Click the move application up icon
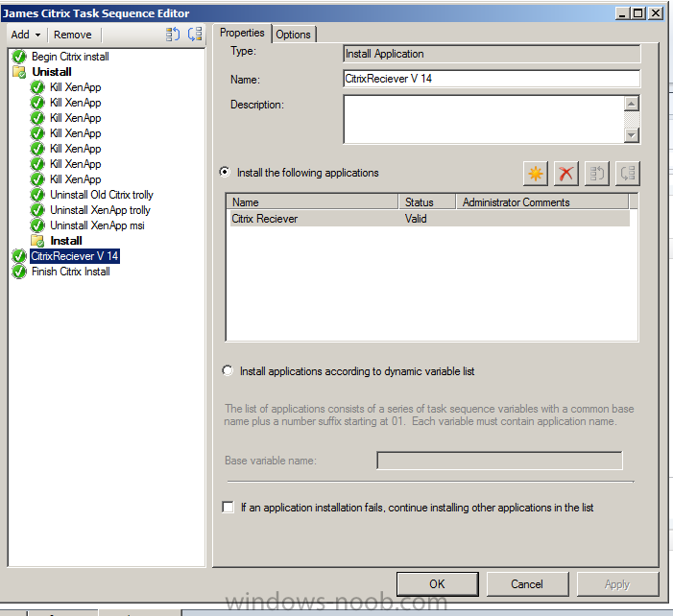This screenshot has height=616, width=673. tap(596, 174)
